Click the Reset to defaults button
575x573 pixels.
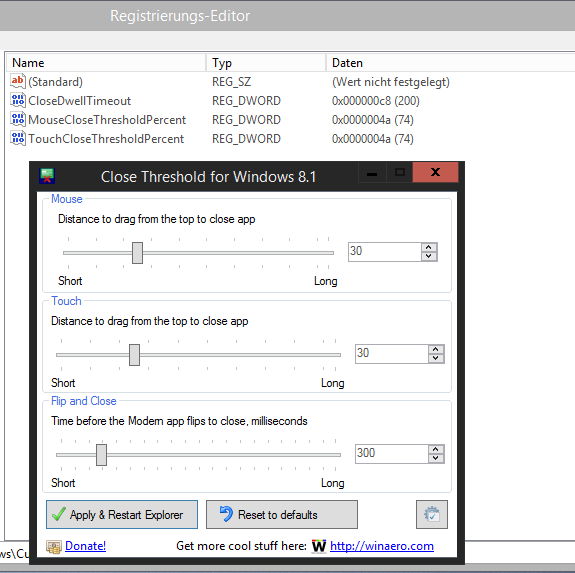(282, 514)
